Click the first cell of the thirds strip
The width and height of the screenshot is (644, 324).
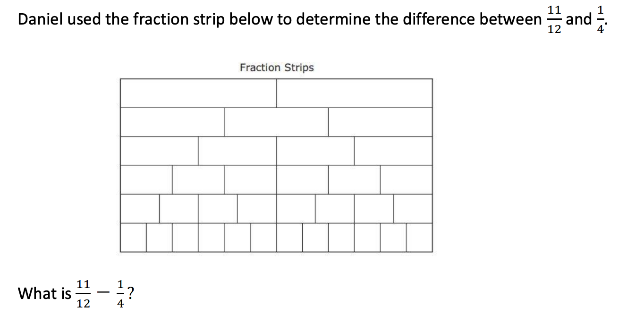[x=172, y=122]
